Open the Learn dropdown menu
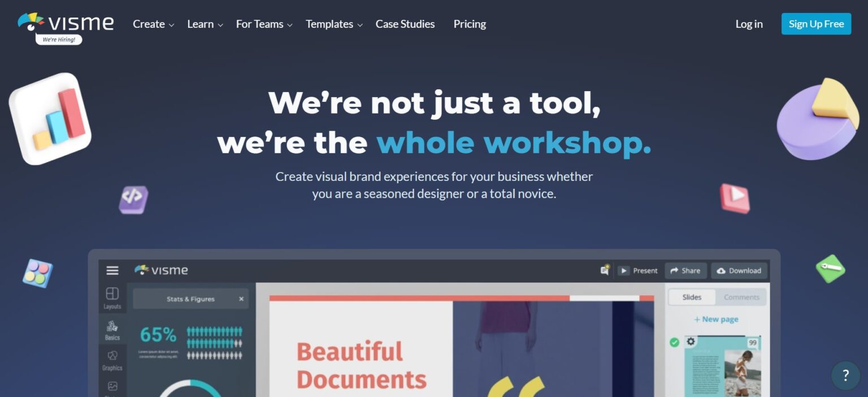This screenshot has height=397, width=868. click(x=201, y=24)
